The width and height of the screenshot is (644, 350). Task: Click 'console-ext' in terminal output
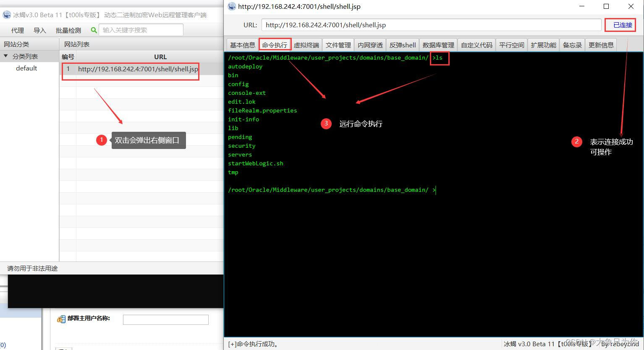click(247, 93)
